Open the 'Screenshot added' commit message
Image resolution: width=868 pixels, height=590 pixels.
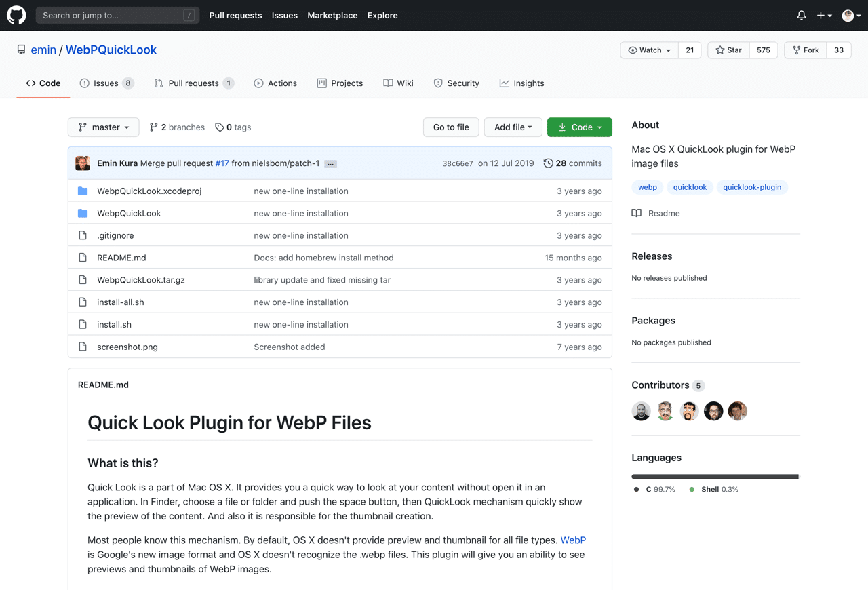290,347
